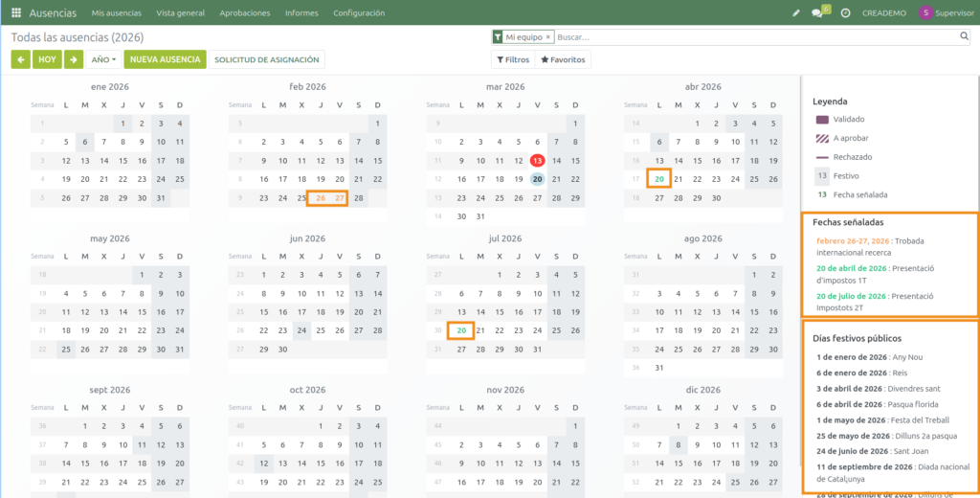Go to next year with right arrow
The image size is (980, 498).
coord(74,59)
